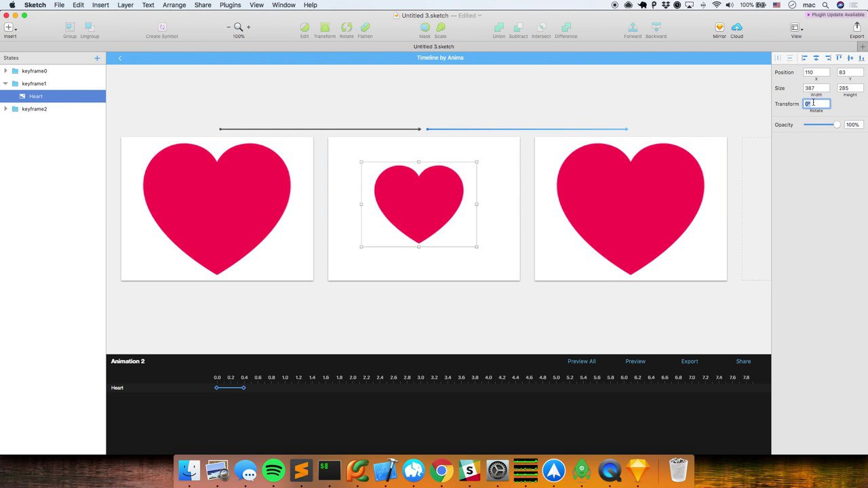
Task: Click the Export toolbar icon
Action: coord(857,27)
